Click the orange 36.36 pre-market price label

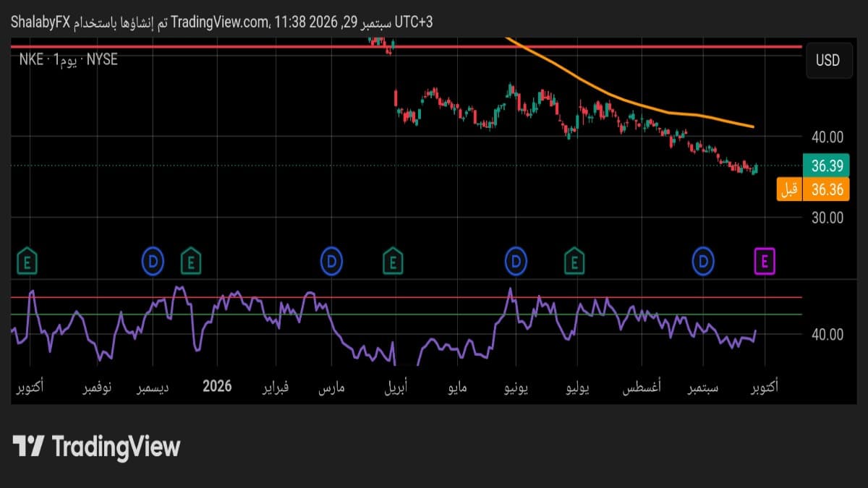(x=827, y=189)
